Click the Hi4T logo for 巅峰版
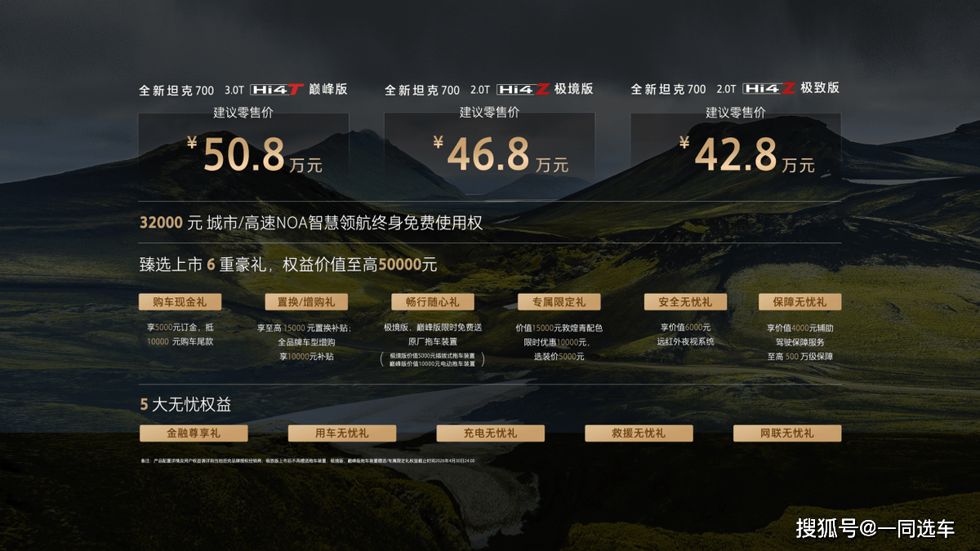 click(x=276, y=90)
